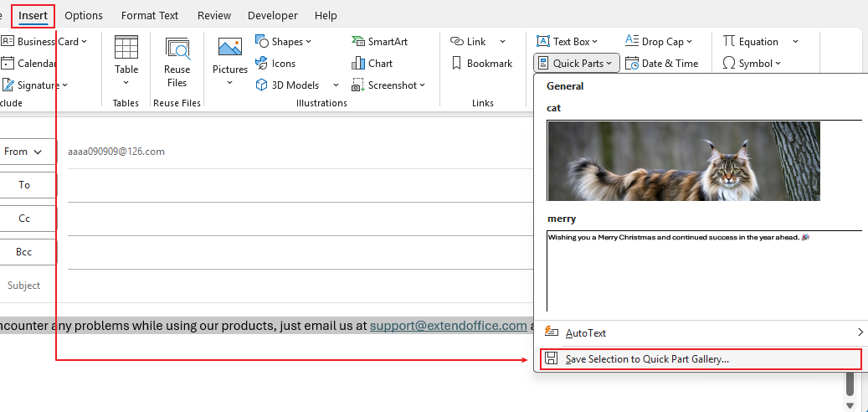Click the 3D Models button
Viewport: 868px width, 412px height.
tap(288, 85)
